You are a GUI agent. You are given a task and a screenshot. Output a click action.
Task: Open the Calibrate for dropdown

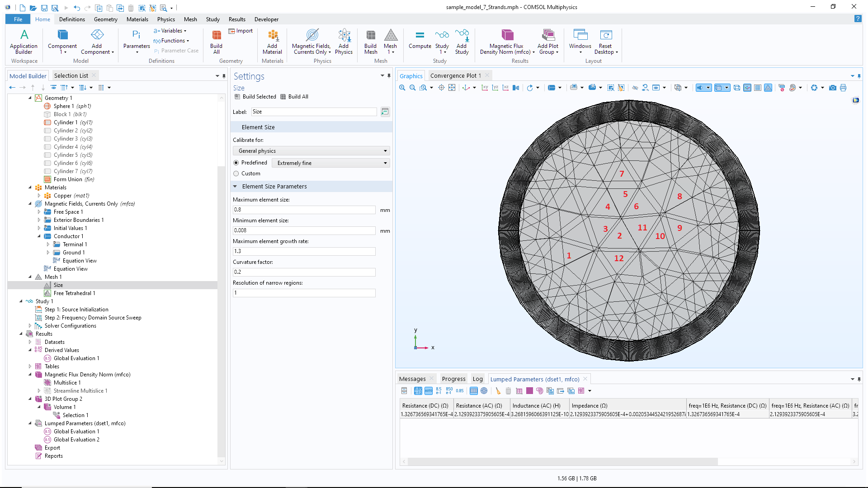[311, 151]
